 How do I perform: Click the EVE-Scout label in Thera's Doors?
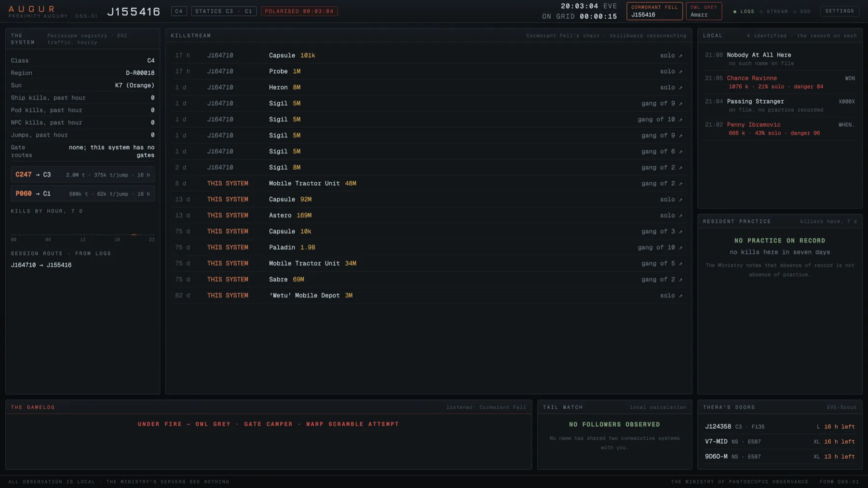(841, 407)
